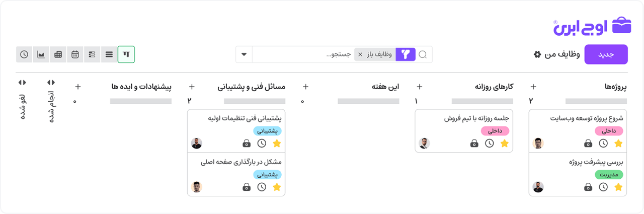Switch to the list view icon

click(x=109, y=54)
